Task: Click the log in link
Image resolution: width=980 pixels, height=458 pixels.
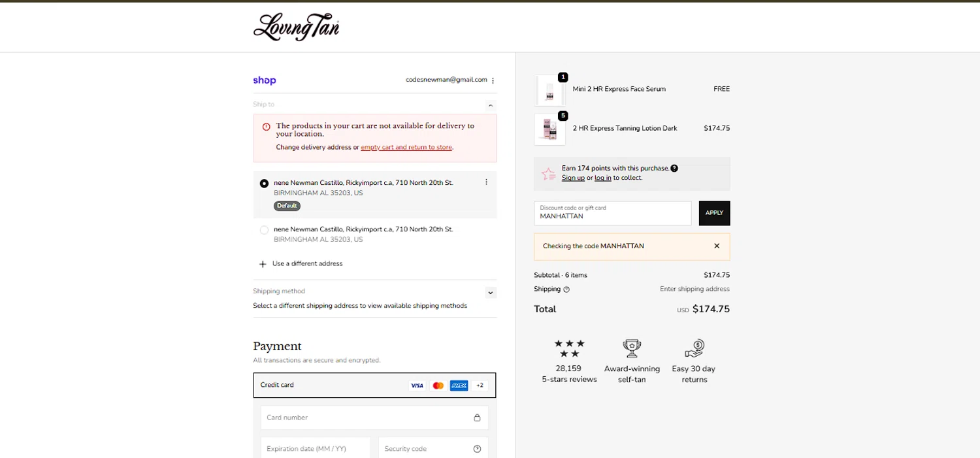Action: click(x=603, y=178)
